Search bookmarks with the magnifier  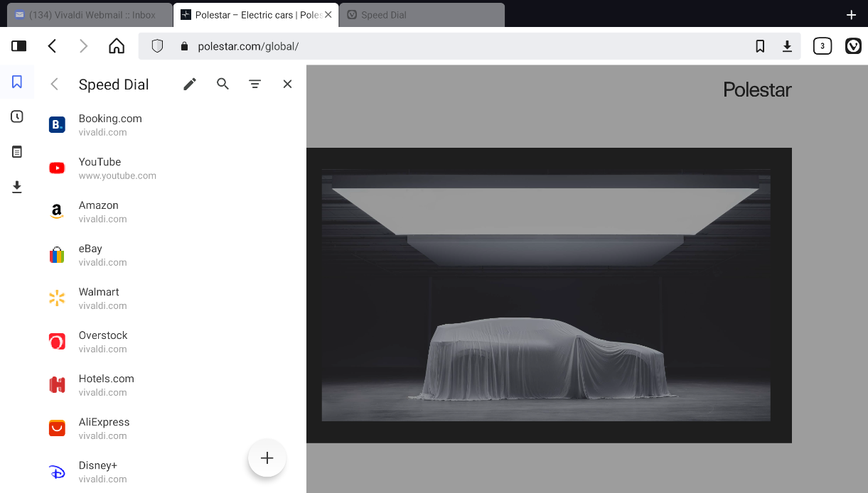coord(223,84)
